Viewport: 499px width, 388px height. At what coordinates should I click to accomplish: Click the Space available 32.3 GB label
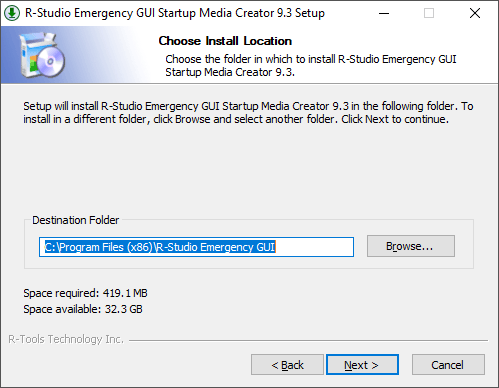(x=83, y=309)
